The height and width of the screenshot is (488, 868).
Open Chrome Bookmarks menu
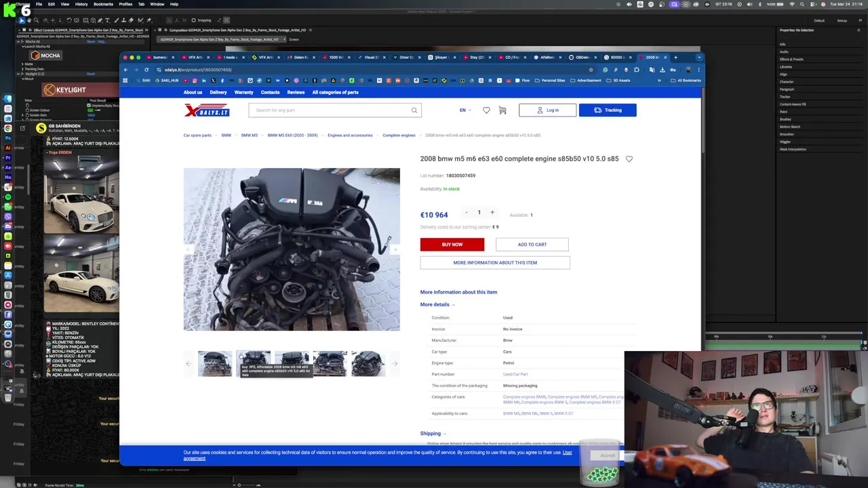[103, 4]
